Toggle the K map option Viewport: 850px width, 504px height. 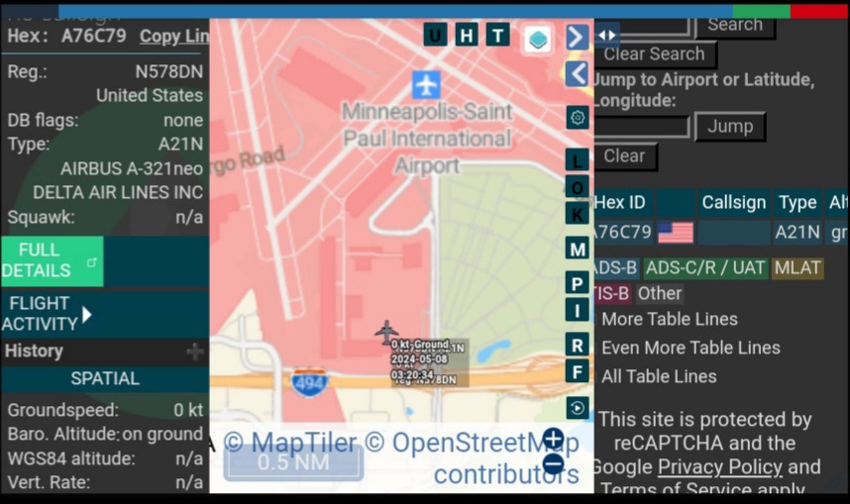[x=578, y=214]
